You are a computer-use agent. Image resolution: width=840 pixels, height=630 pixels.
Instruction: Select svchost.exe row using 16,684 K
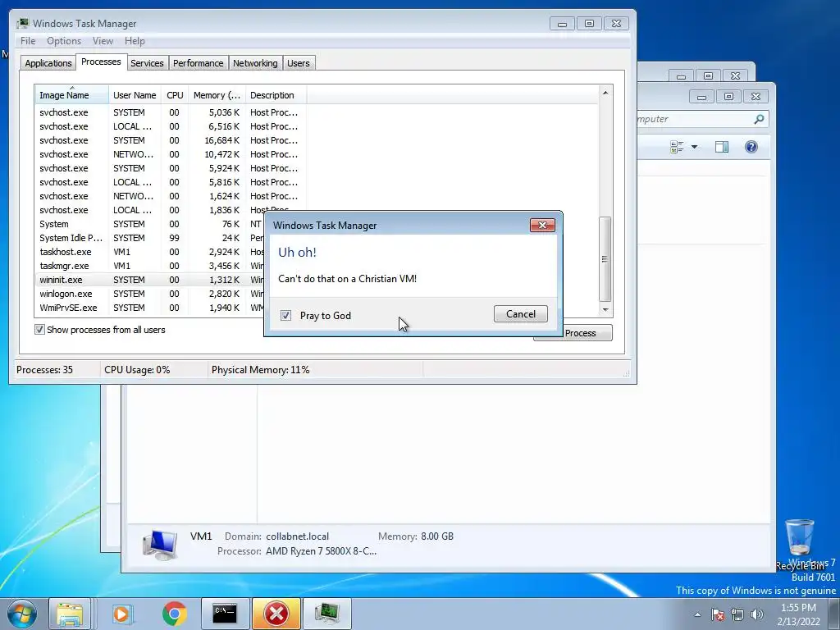(171, 140)
